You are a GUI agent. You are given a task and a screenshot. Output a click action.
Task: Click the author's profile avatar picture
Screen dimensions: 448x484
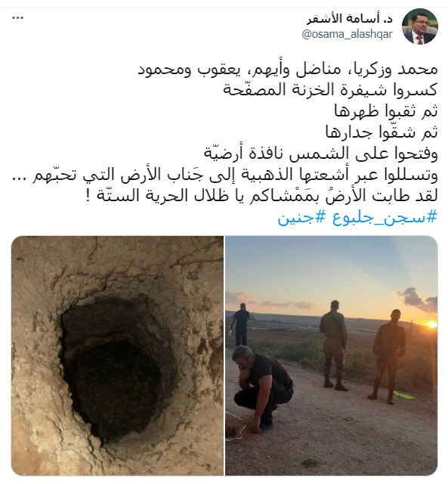tap(420, 26)
